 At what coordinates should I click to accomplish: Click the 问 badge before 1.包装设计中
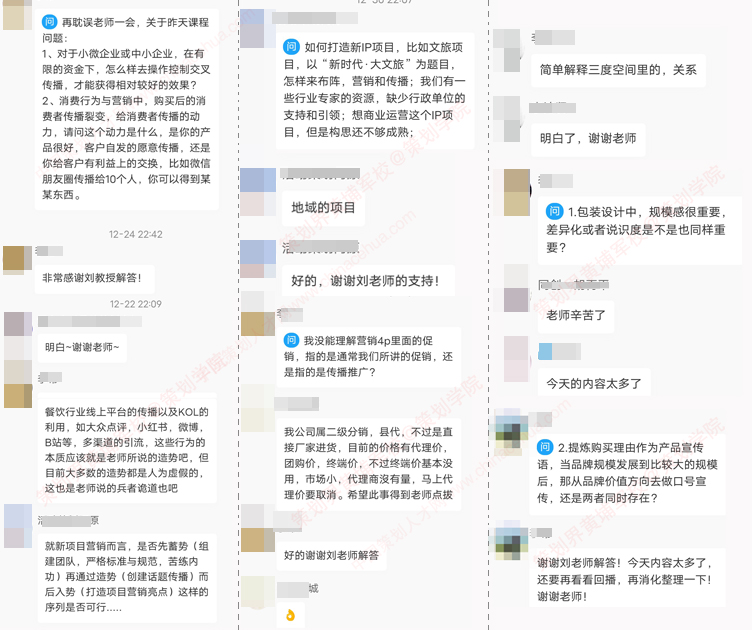point(554,211)
